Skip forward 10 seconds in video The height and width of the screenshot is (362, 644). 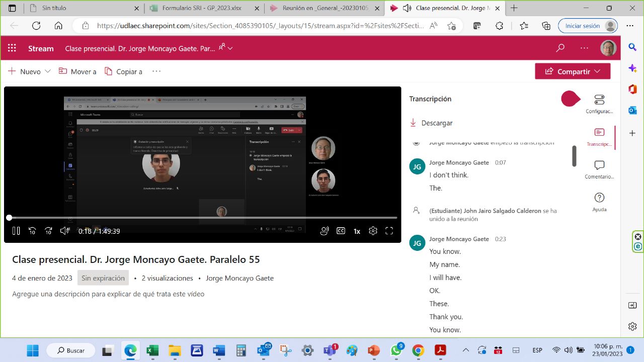point(48,231)
